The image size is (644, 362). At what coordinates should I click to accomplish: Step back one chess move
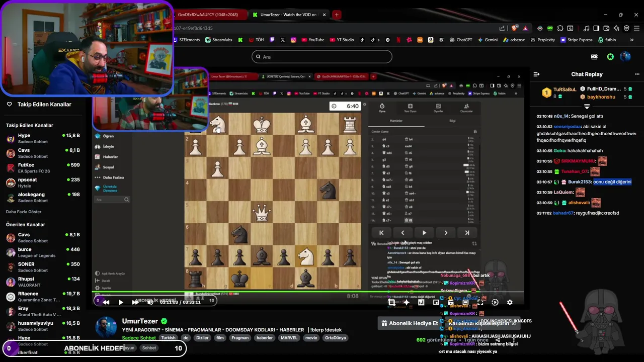click(x=403, y=233)
